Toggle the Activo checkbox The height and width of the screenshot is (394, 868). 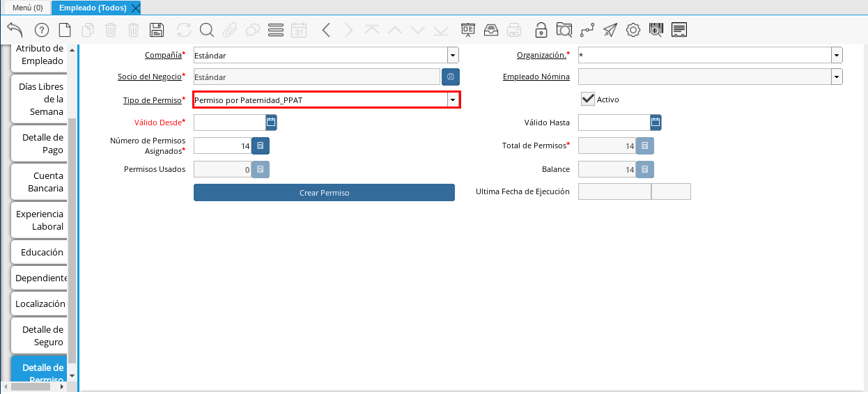[588, 99]
